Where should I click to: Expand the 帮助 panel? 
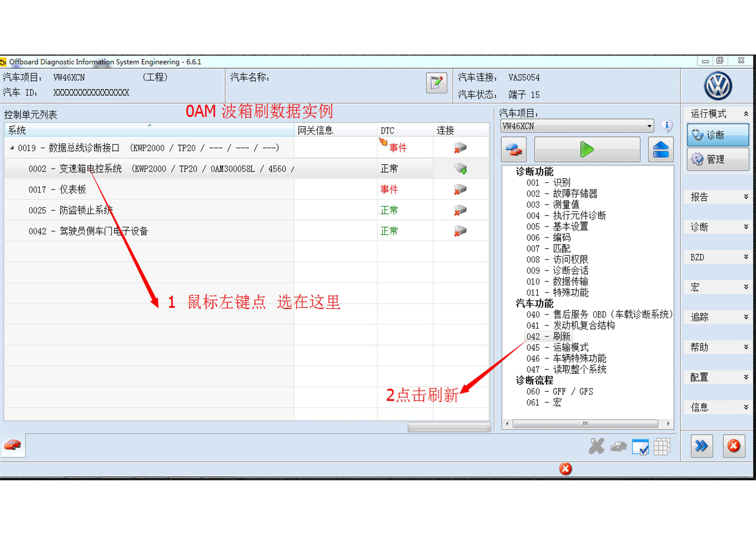(x=746, y=347)
